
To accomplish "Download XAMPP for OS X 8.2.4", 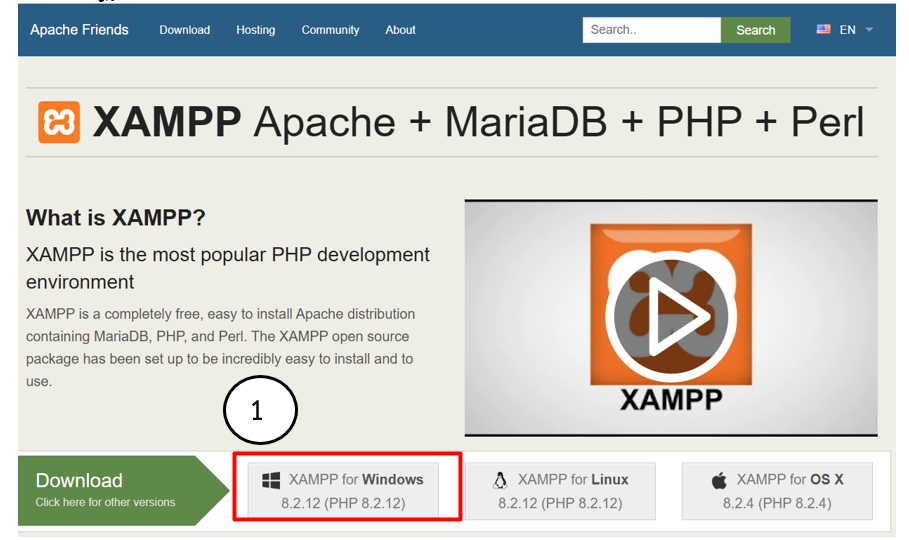I will [777, 491].
